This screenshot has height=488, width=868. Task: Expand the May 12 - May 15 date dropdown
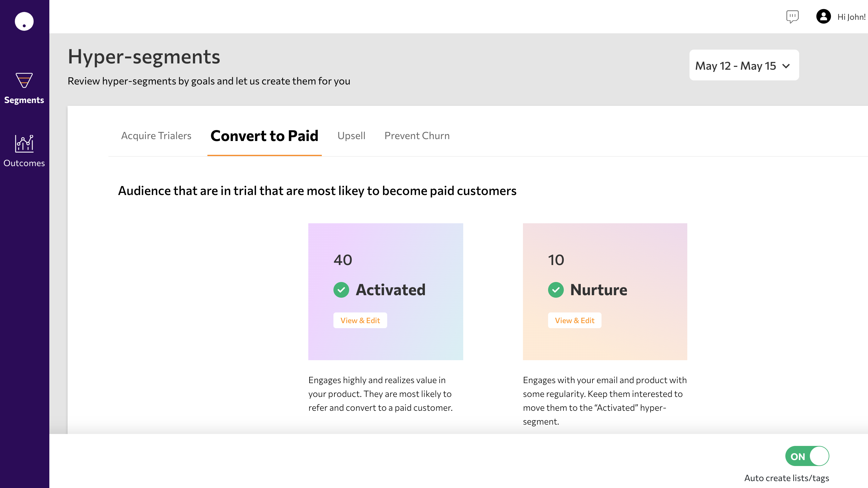coord(744,65)
